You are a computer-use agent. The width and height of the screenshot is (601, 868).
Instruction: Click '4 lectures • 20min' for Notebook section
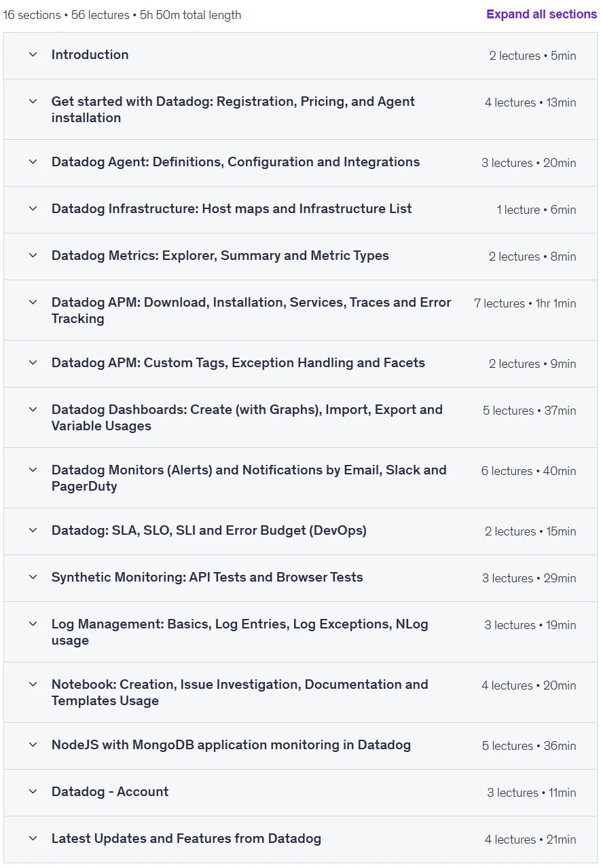point(529,685)
